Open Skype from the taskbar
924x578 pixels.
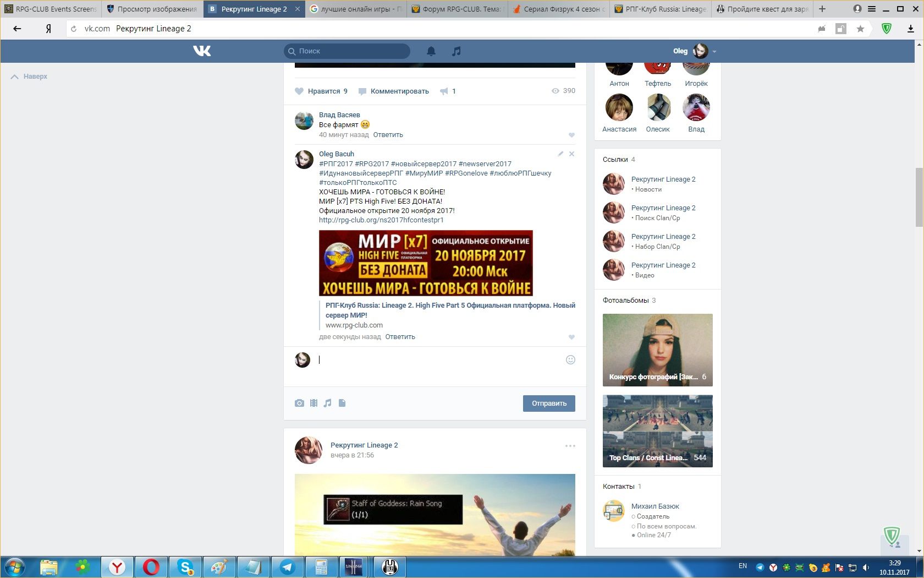[185, 567]
